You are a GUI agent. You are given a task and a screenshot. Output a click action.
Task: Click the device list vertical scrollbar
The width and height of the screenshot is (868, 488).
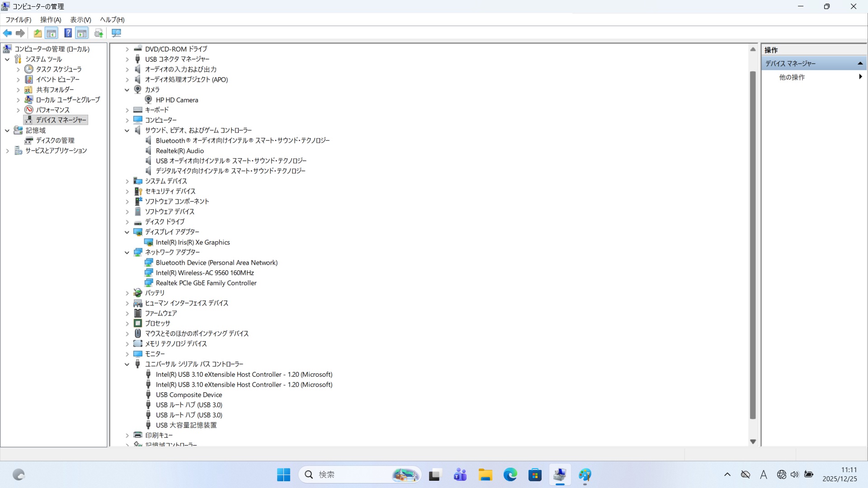(x=753, y=244)
